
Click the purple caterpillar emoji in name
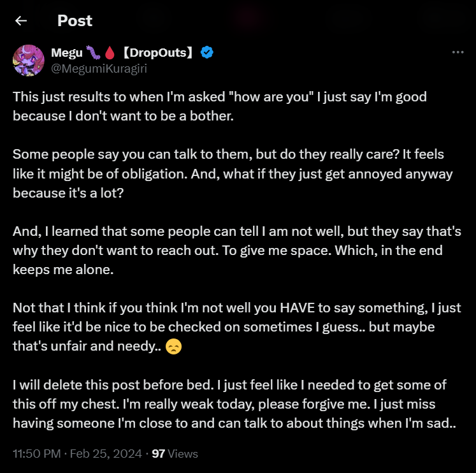93,52
